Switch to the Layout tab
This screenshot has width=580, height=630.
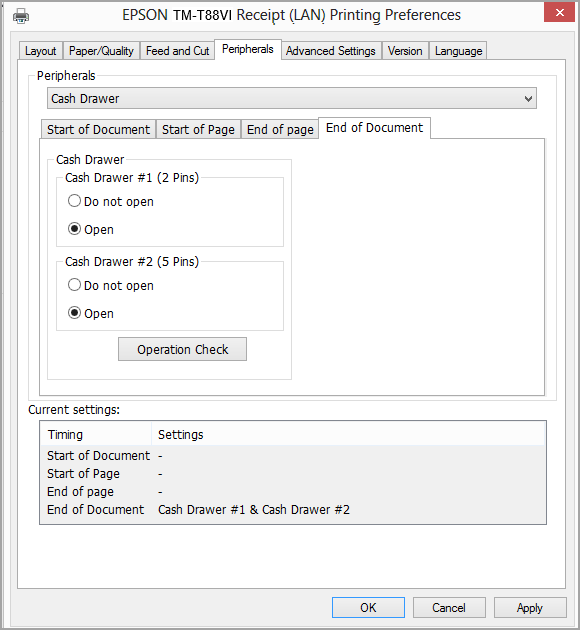(41, 51)
